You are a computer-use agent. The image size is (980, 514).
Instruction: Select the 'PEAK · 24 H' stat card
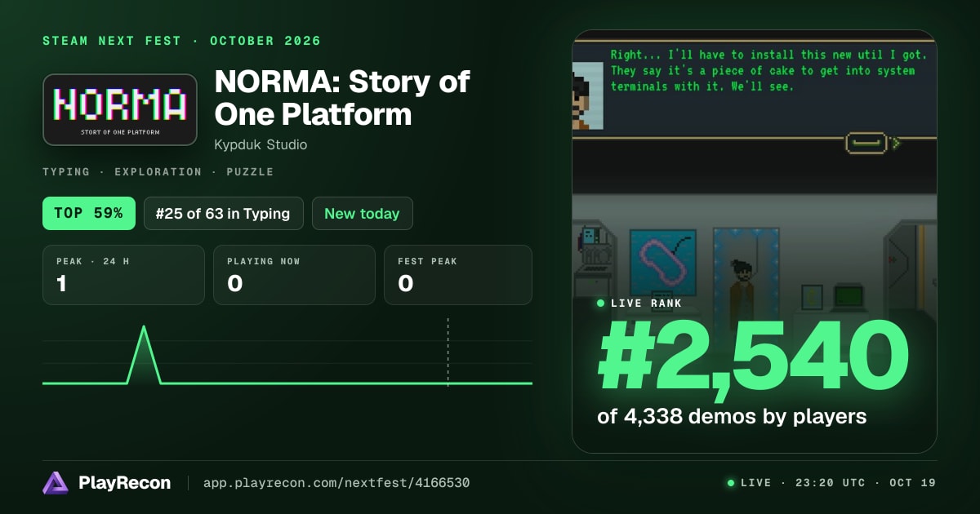[123, 275]
